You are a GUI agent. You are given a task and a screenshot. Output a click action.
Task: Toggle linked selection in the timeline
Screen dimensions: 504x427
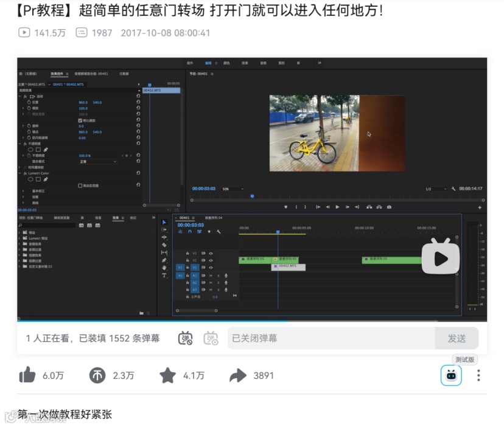199,232
